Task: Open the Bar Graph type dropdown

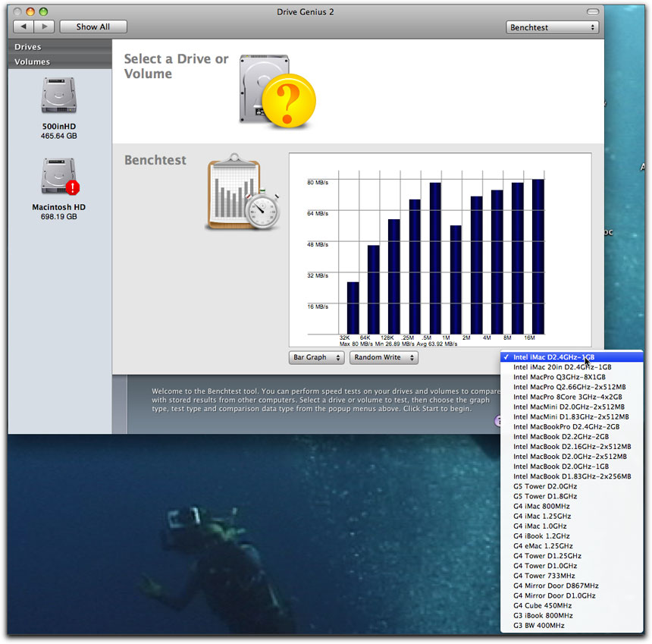Action: 316,357
